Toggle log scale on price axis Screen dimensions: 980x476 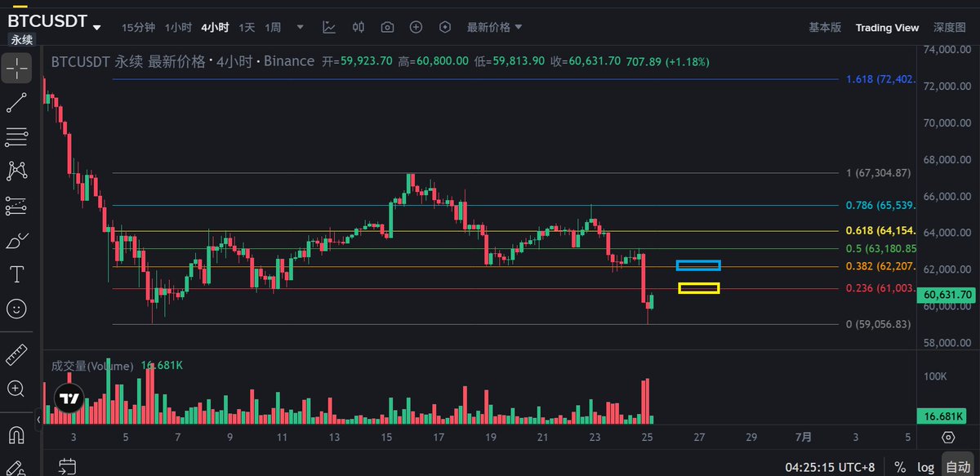click(924, 467)
